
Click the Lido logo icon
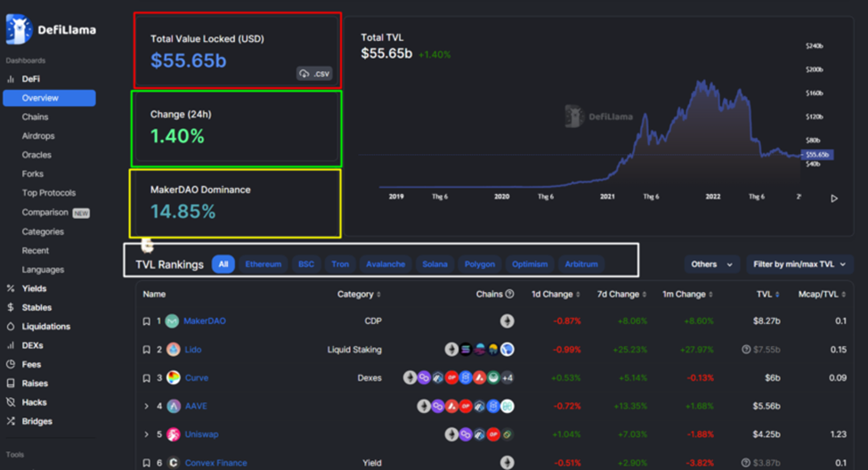click(x=174, y=349)
